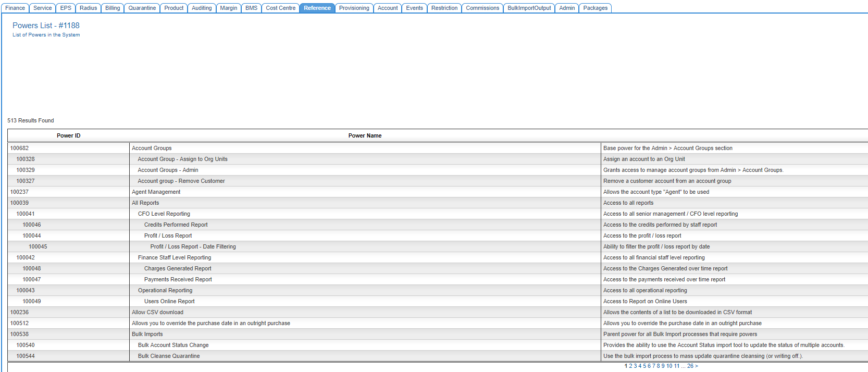Select the CFO Level Reporting row
The width and height of the screenshot is (868, 372).
[164, 214]
